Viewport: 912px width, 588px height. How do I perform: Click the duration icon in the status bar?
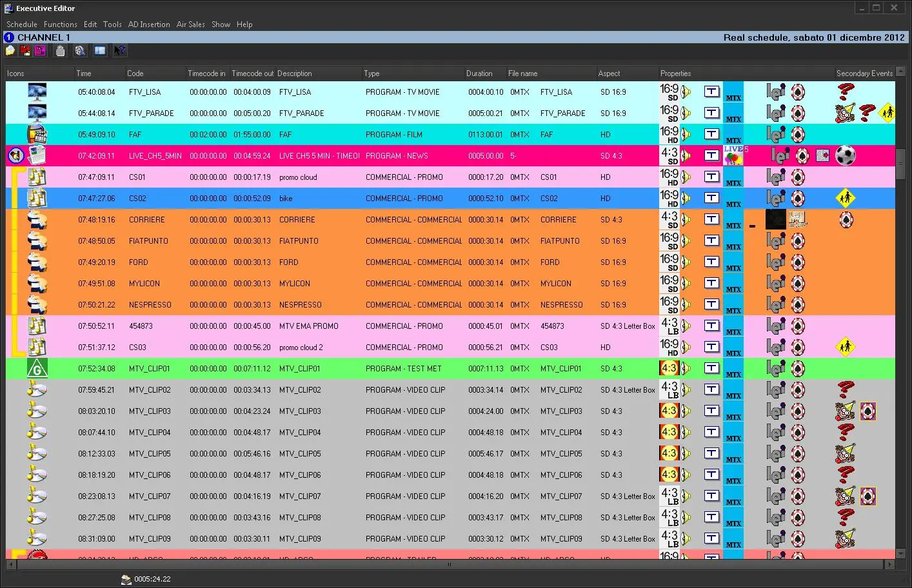click(126, 580)
